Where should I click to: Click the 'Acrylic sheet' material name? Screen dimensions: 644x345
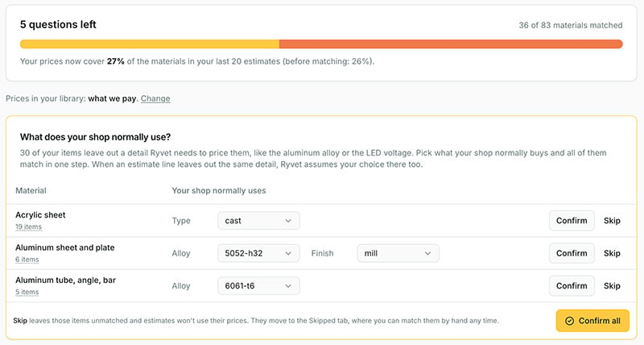point(40,215)
